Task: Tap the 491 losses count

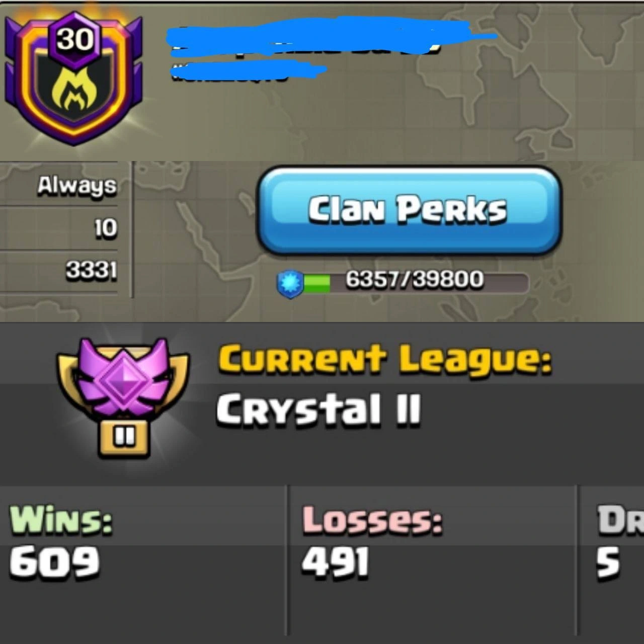Action: pyautogui.click(x=335, y=561)
